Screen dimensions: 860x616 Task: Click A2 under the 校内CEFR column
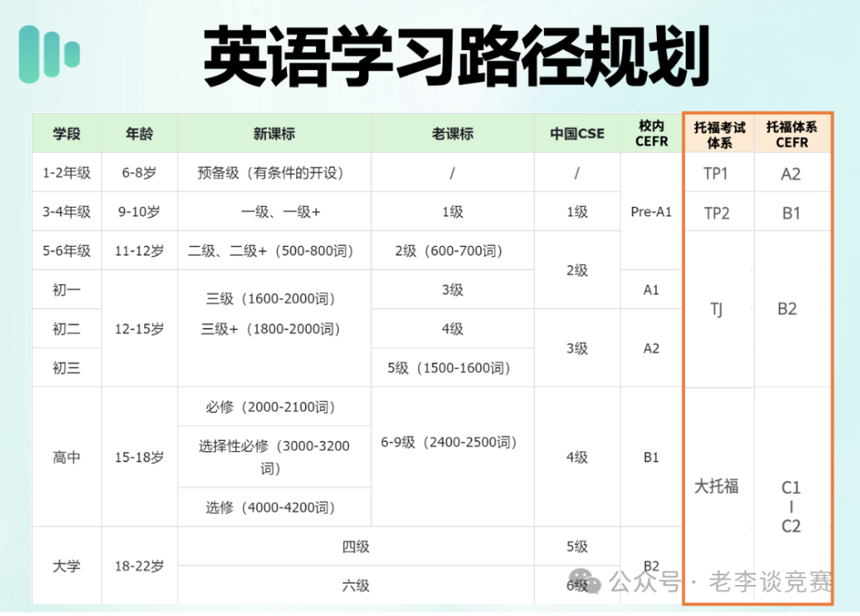[x=651, y=348]
